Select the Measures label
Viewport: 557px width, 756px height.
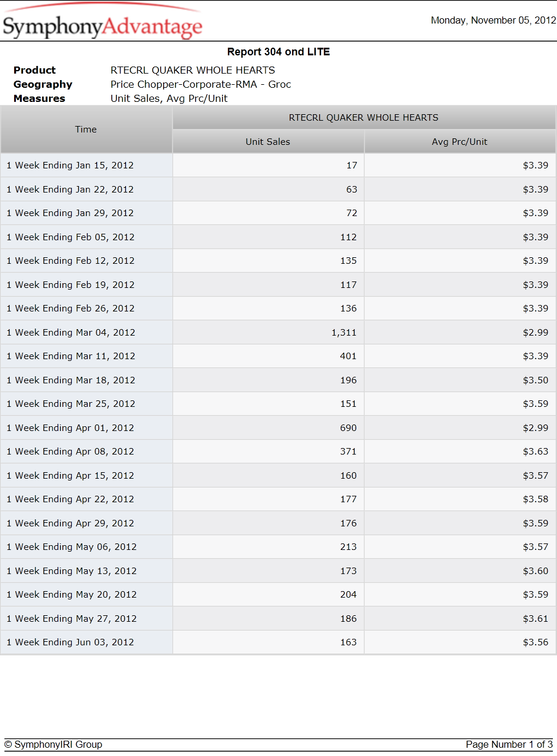coord(39,98)
